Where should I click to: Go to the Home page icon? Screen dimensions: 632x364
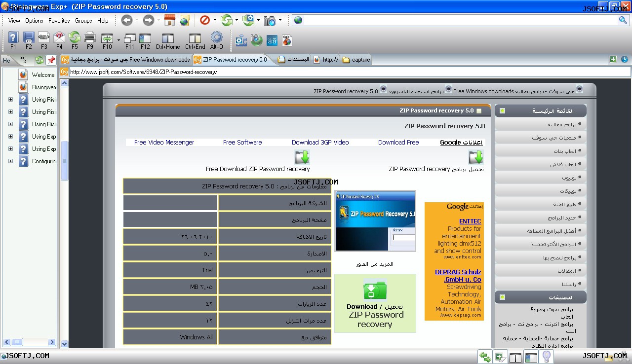(170, 20)
